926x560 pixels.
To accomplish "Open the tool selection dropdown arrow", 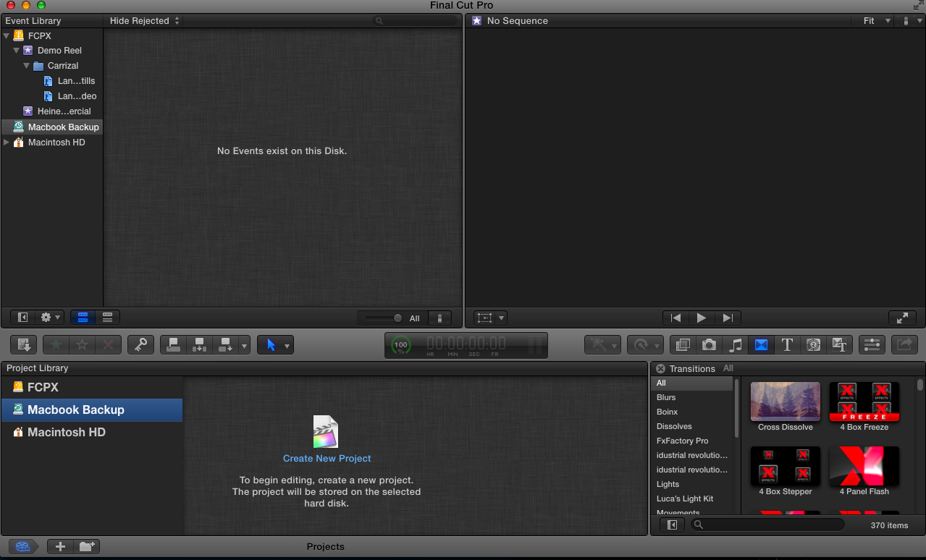I will [x=287, y=345].
